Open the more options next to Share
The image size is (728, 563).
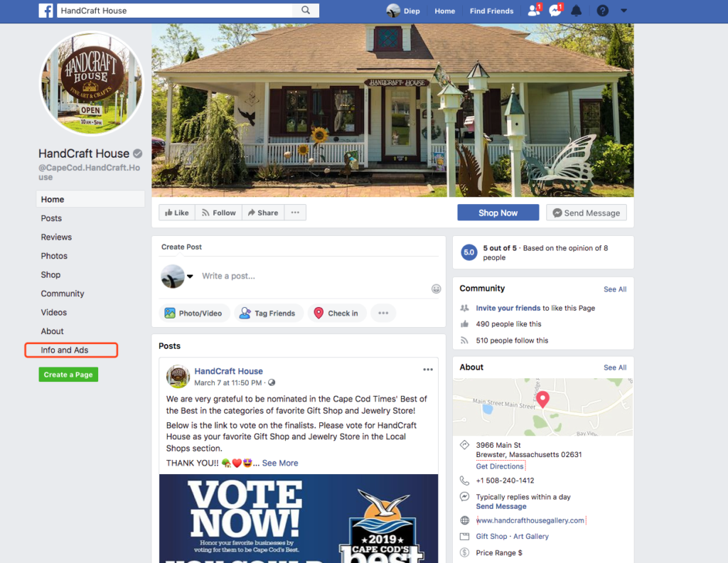tap(295, 213)
